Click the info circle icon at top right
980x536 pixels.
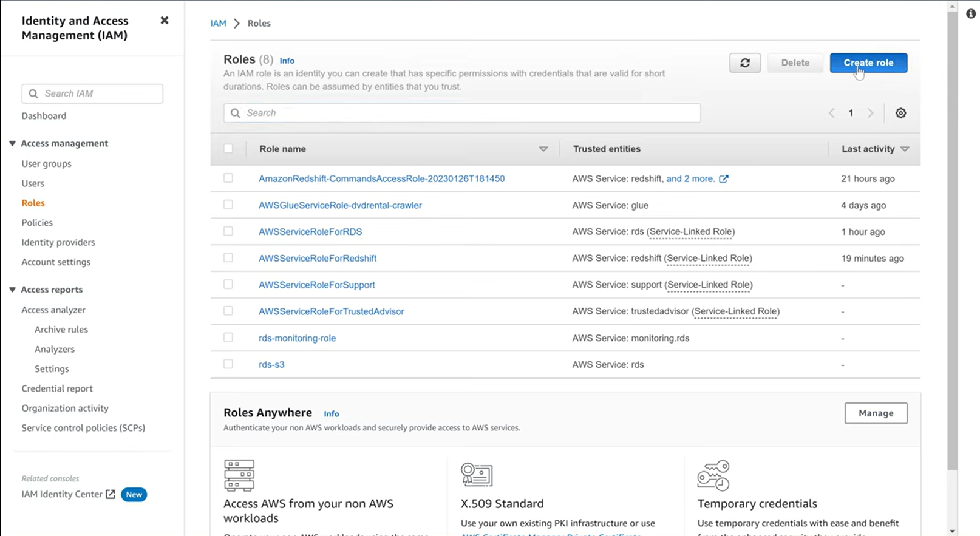tap(971, 13)
